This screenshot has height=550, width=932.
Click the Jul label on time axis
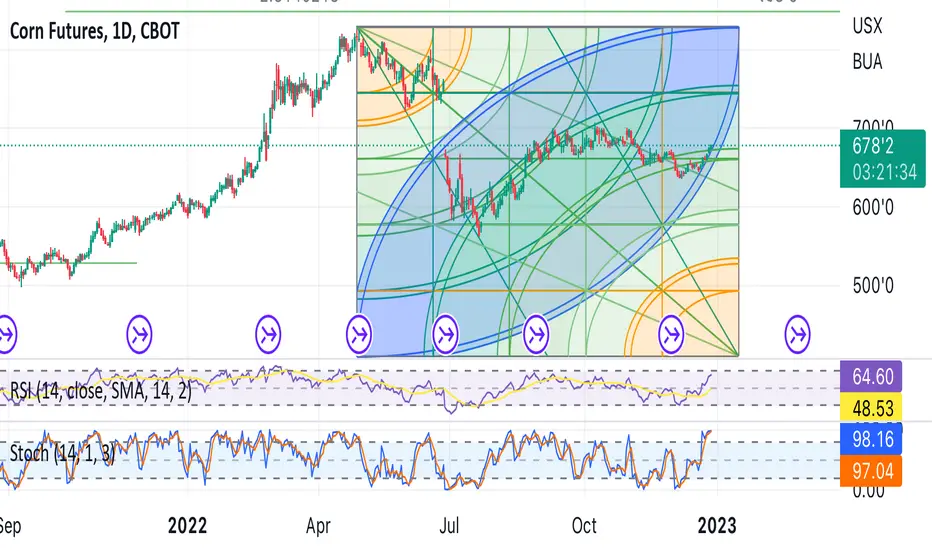click(x=449, y=526)
